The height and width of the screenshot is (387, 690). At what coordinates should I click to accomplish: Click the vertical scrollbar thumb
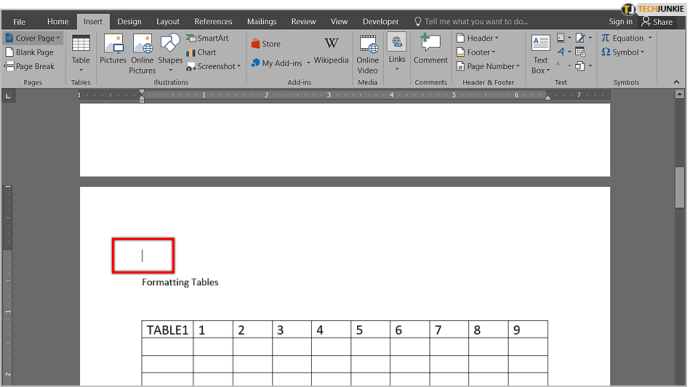(x=679, y=187)
